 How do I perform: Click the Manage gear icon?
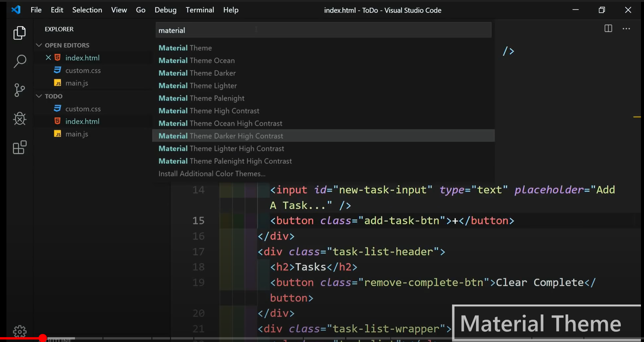[x=20, y=331]
